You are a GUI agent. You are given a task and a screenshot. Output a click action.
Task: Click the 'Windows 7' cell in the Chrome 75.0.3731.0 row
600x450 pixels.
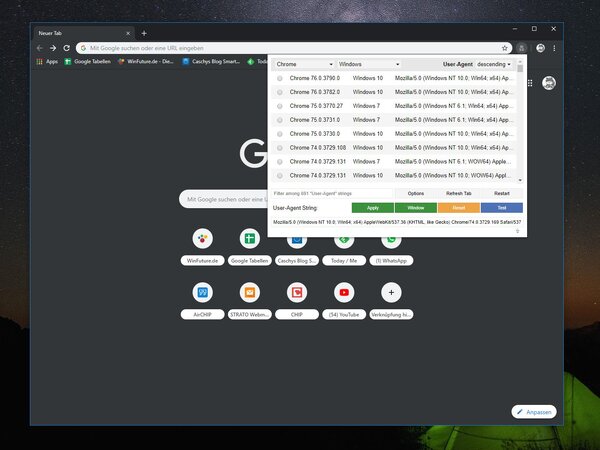pos(366,120)
